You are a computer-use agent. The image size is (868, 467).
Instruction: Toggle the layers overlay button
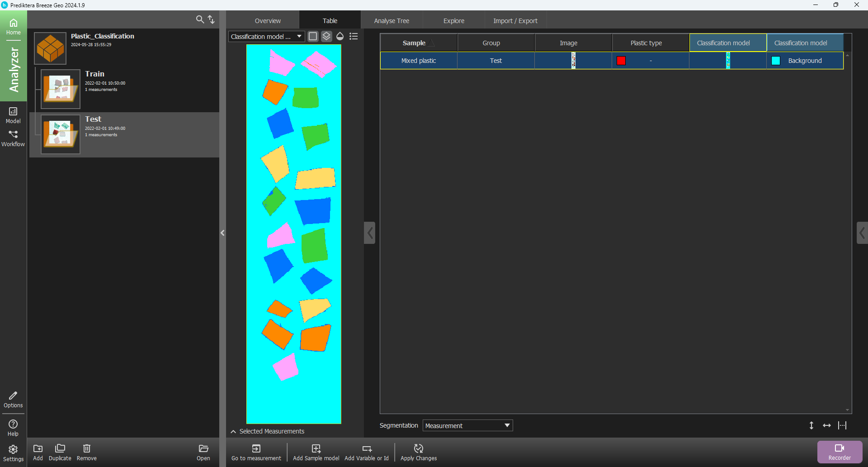pyautogui.click(x=326, y=36)
